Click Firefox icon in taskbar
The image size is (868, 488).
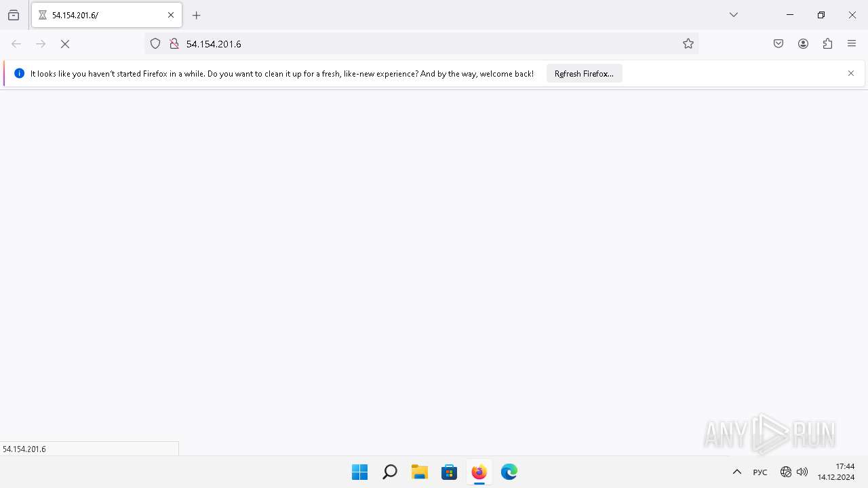click(479, 472)
